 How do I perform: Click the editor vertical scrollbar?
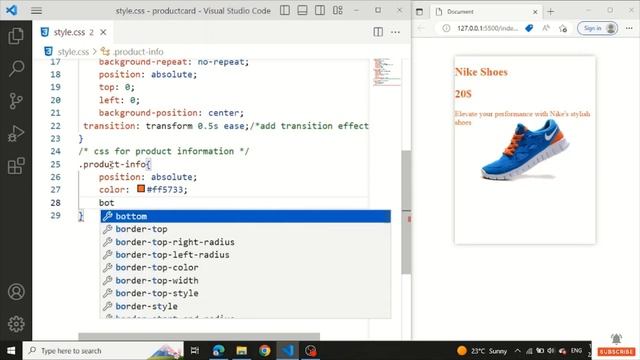[406, 212]
